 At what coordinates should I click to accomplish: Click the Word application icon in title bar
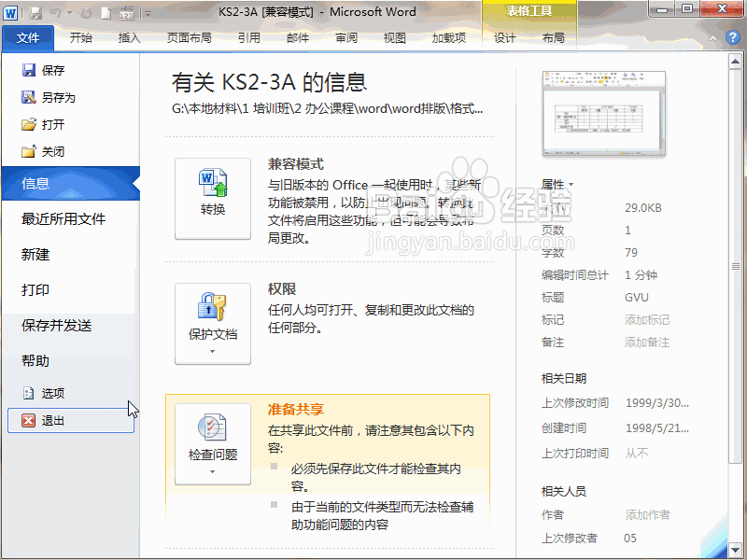tap(10, 13)
